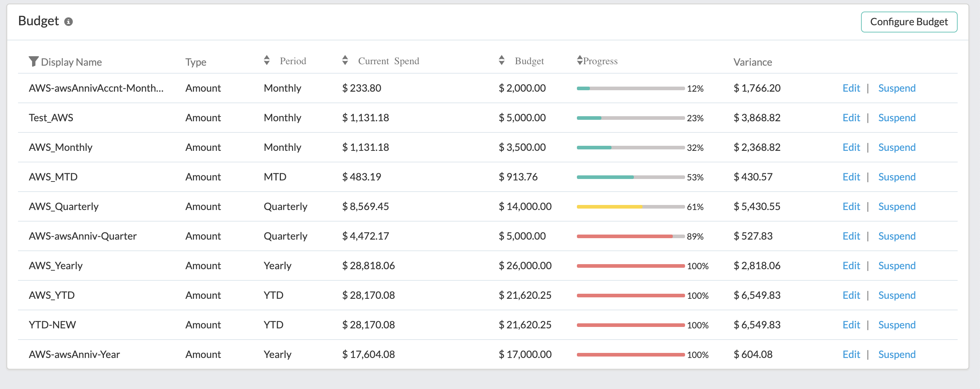The width and height of the screenshot is (980, 389).
Task: Click the info icon beside Budget title
Action: click(x=69, y=22)
